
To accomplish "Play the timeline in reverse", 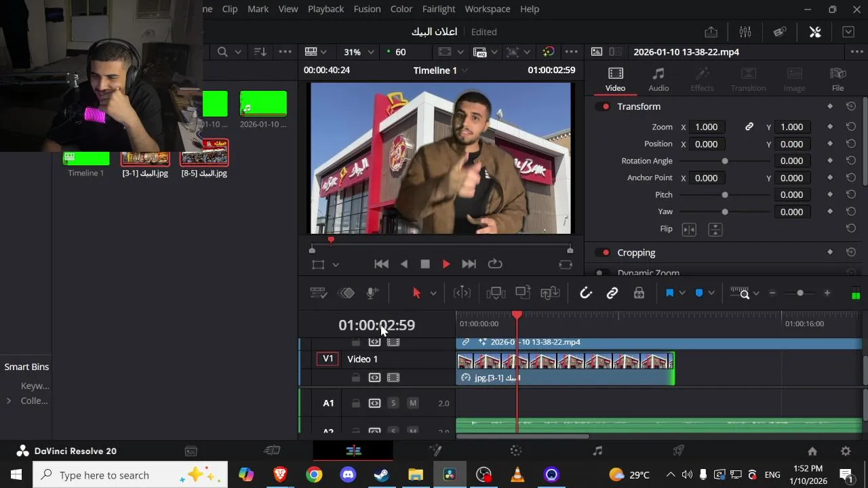I will 404,264.
